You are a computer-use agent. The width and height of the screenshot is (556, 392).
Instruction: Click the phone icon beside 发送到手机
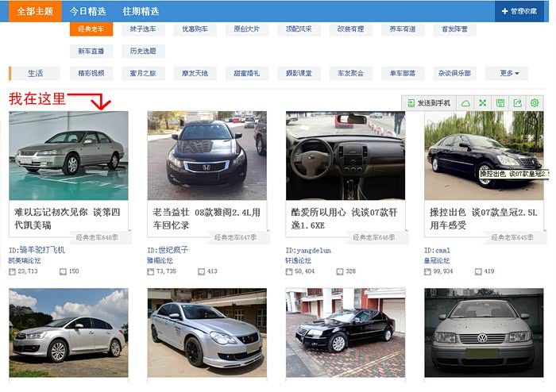pyautogui.click(x=411, y=103)
